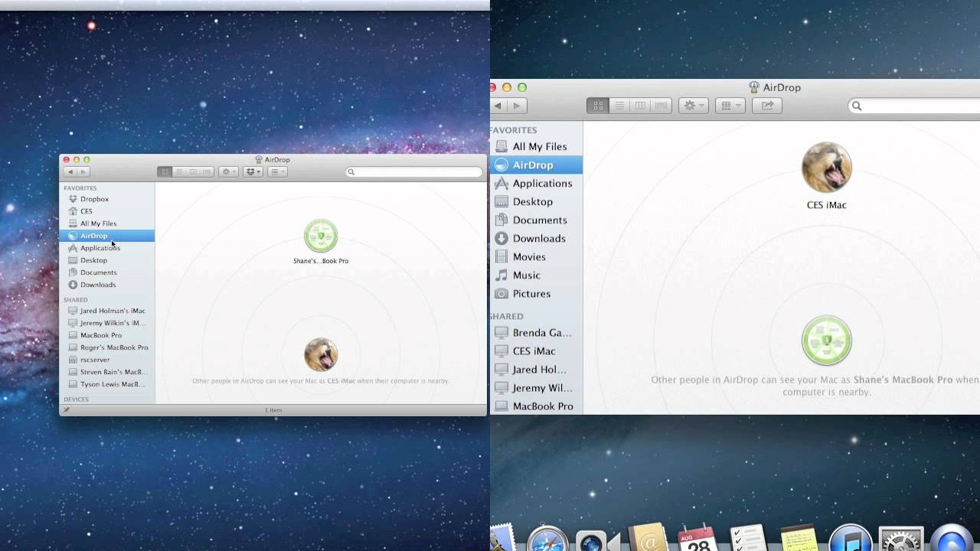Click the CES iMac avatar in right AirDrop window
This screenshot has width=980, height=551.
point(827,167)
